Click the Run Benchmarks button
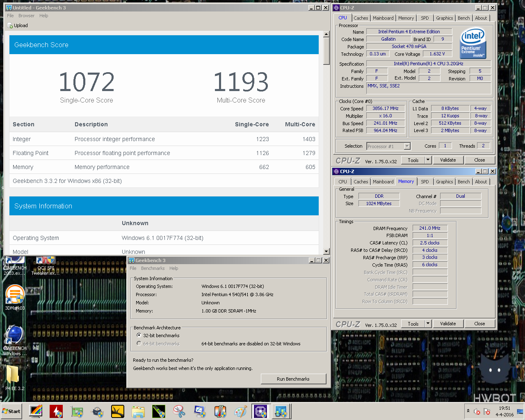This screenshot has width=525, height=420. tap(293, 379)
